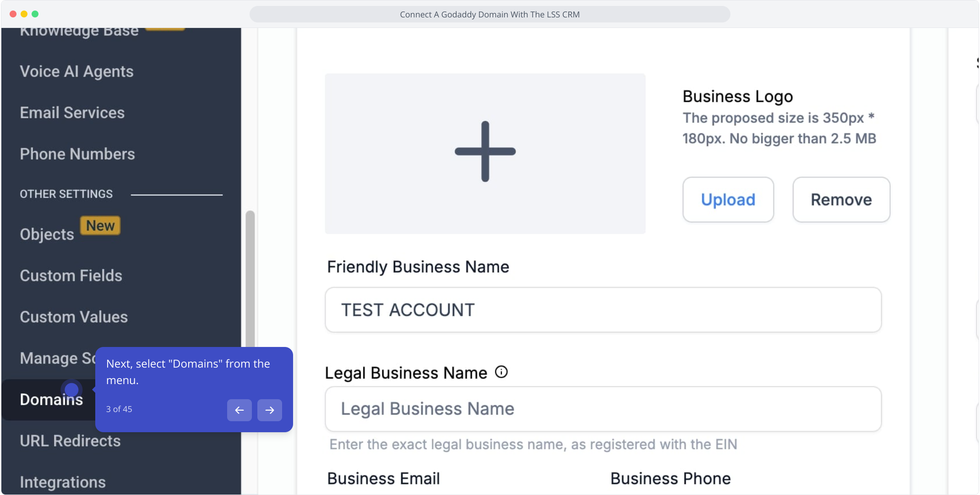Click the Business Phone label
Screen dimensions: 980x495
[670, 478]
